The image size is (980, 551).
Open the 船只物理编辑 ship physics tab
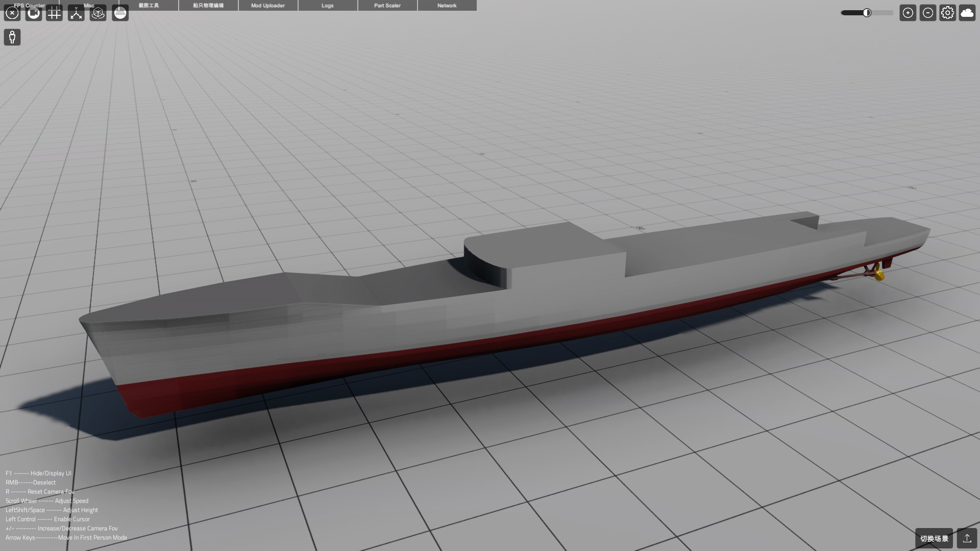pos(208,5)
